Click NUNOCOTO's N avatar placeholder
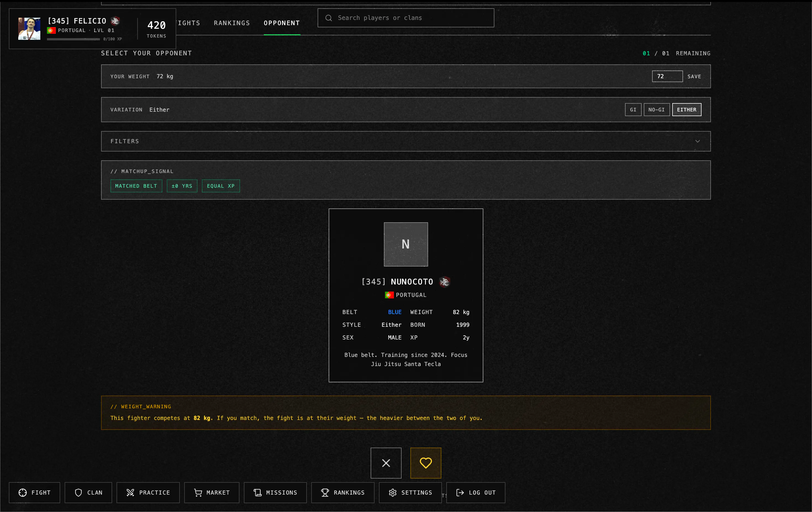Viewport: 812px width, 512px height. [406, 244]
